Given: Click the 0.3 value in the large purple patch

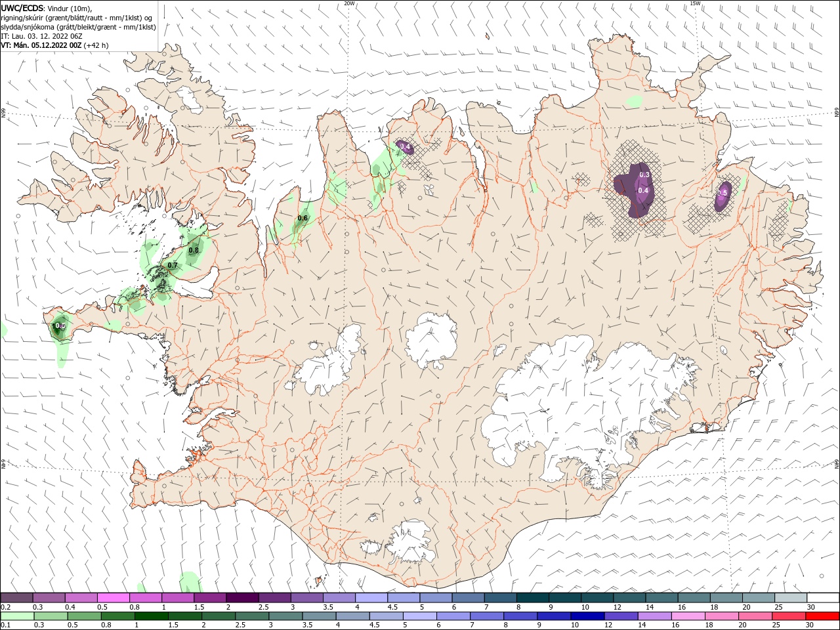Looking at the screenshot, I should (644, 175).
